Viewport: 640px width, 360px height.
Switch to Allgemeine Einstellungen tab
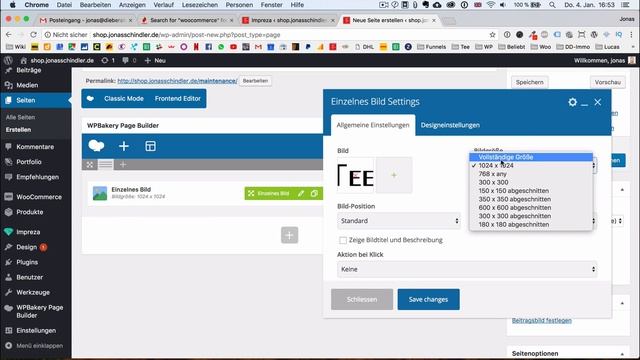pyautogui.click(x=373, y=125)
